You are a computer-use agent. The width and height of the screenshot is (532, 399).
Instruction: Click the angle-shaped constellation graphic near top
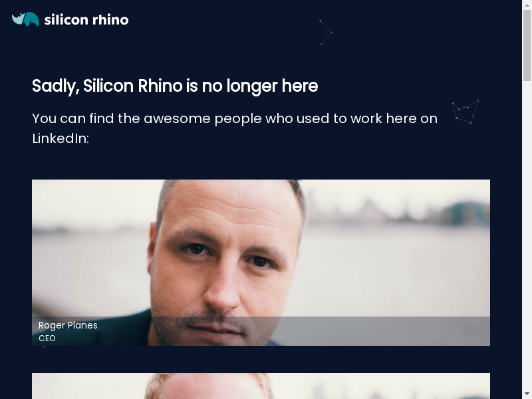click(x=326, y=32)
